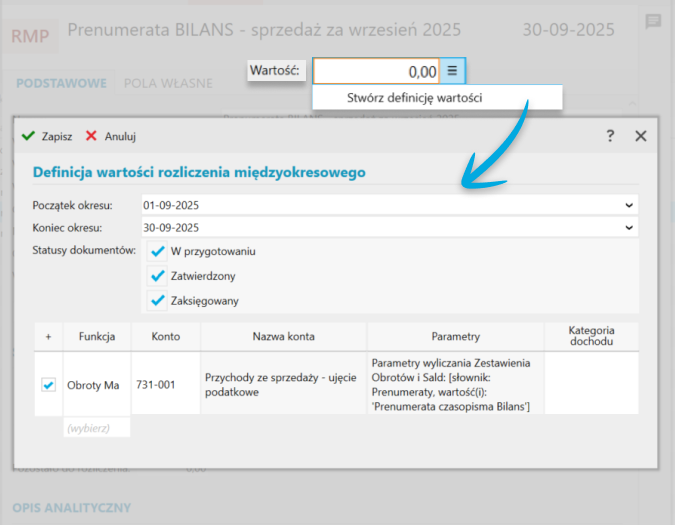The image size is (675, 525).
Task: Toggle the Zaksięgowany status checkbox
Action: [157, 300]
